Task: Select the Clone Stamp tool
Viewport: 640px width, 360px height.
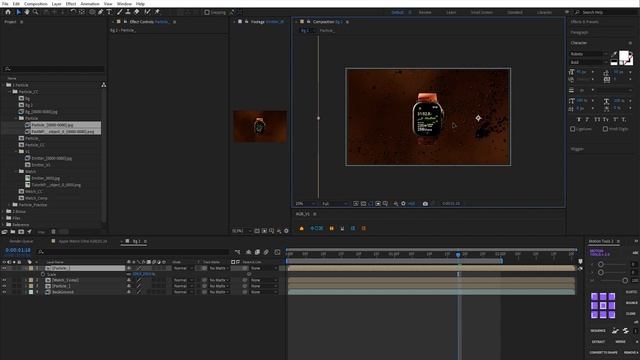Action: coord(128,12)
